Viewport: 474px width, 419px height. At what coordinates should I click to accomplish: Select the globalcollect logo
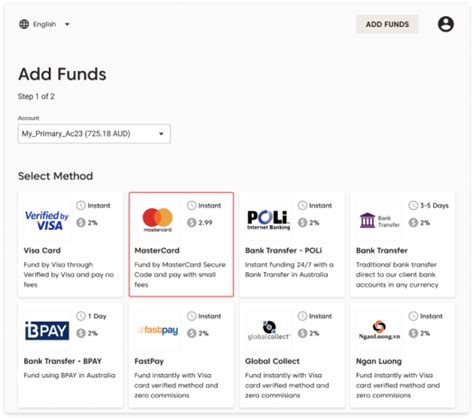(269, 331)
